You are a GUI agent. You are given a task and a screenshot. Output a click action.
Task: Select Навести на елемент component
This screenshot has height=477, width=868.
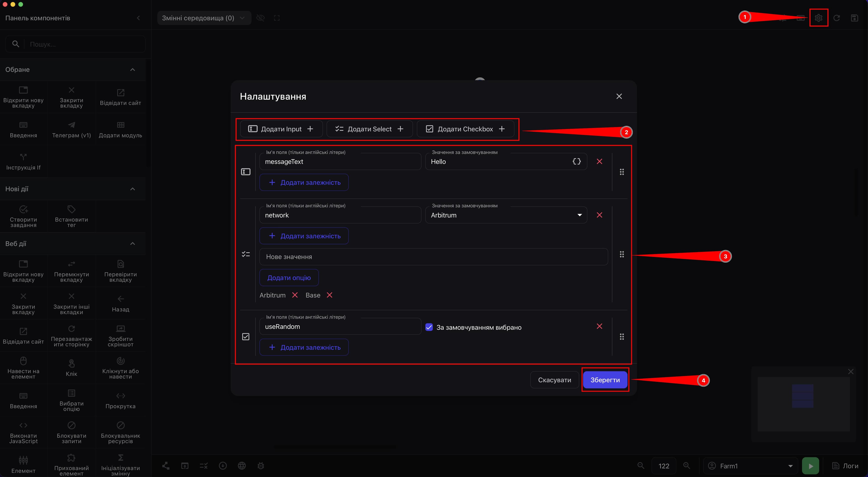coord(23,368)
